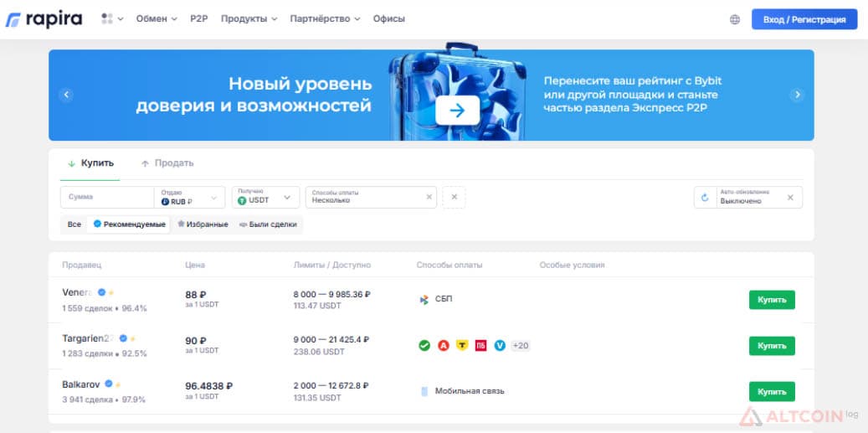Open the P2P menu item
Image resolution: width=868 pixels, height=433 pixels.
[198, 18]
